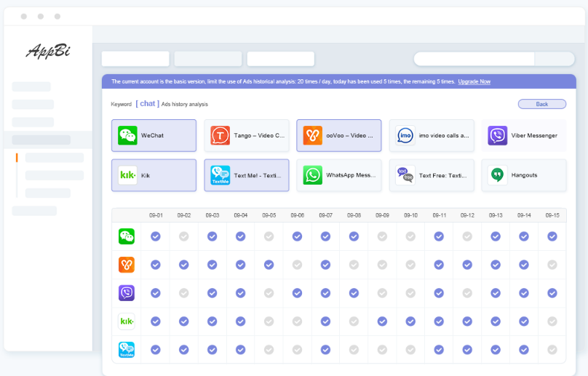Select the Kik app card

pyautogui.click(x=154, y=175)
